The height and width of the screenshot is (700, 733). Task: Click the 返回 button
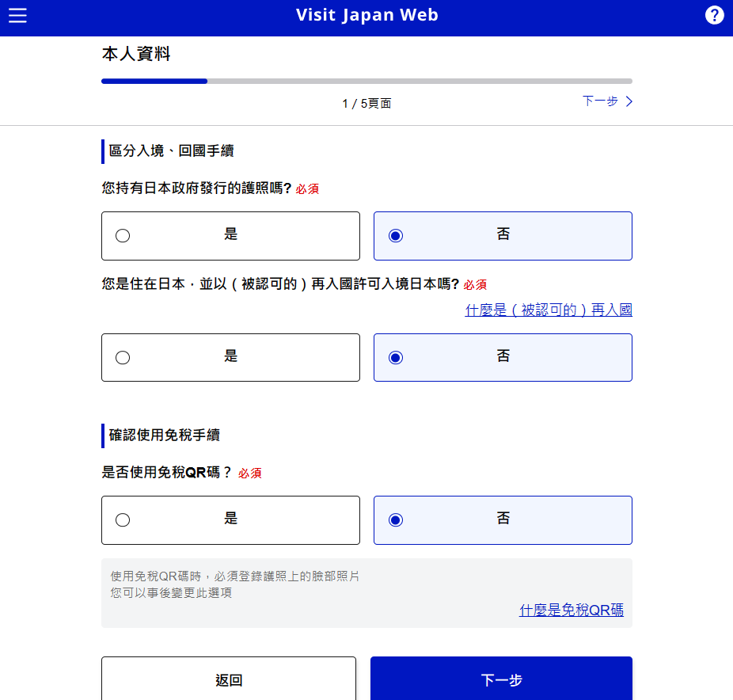(229, 679)
